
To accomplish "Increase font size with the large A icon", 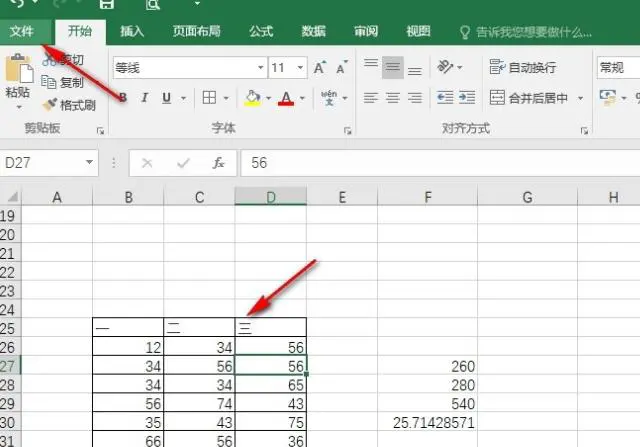I will coord(320,67).
